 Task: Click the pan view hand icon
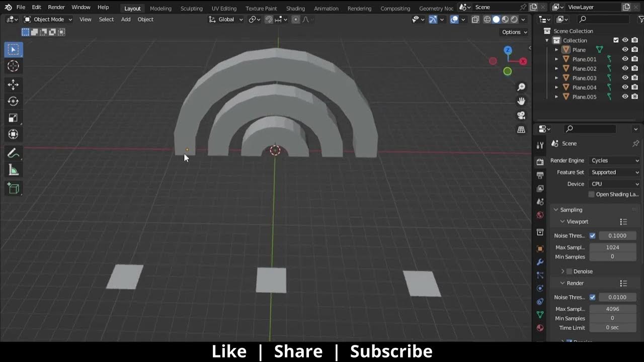pyautogui.click(x=521, y=101)
